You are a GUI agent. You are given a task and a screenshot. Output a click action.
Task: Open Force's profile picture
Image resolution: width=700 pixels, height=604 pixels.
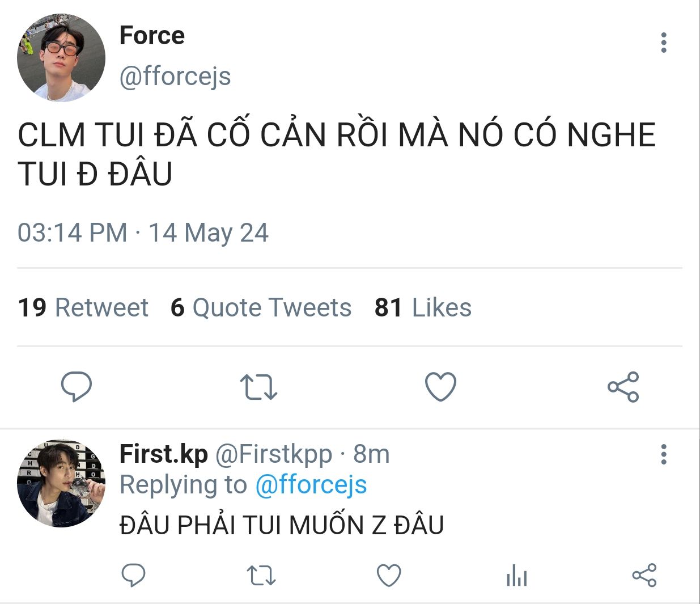pyautogui.click(x=61, y=58)
